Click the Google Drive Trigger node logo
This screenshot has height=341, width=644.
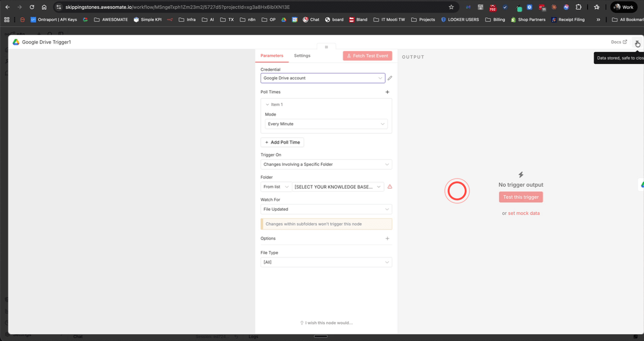[x=15, y=41]
